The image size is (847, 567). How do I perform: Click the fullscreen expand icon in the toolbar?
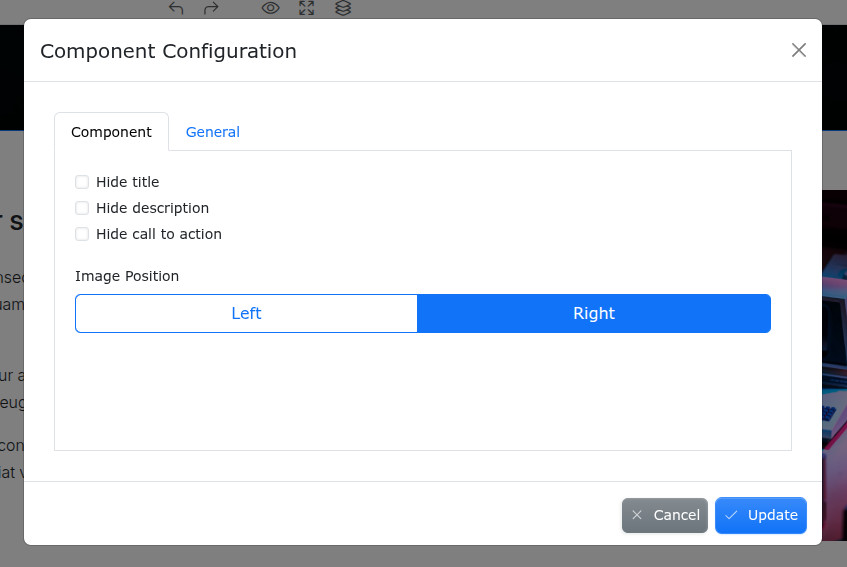click(307, 8)
